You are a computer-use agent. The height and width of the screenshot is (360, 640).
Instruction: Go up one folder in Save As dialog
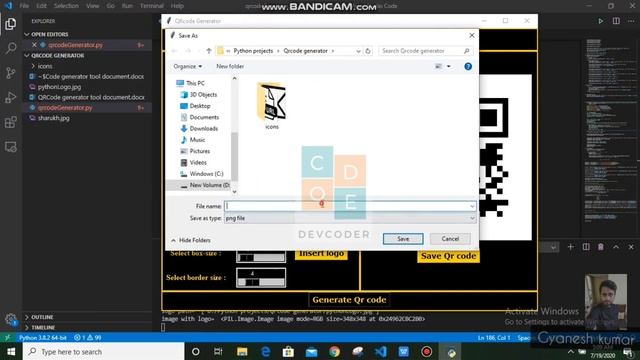(209, 51)
